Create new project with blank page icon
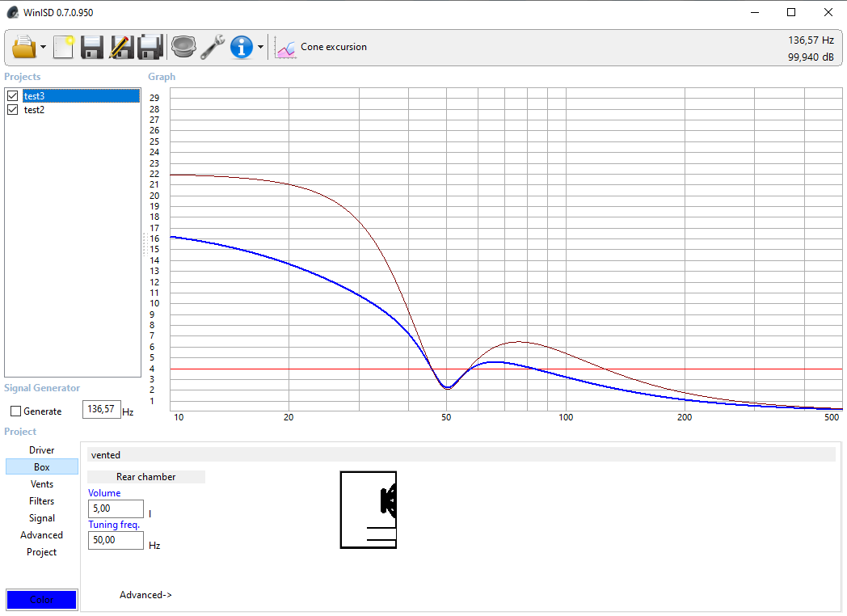The width and height of the screenshot is (847, 616). (63, 47)
